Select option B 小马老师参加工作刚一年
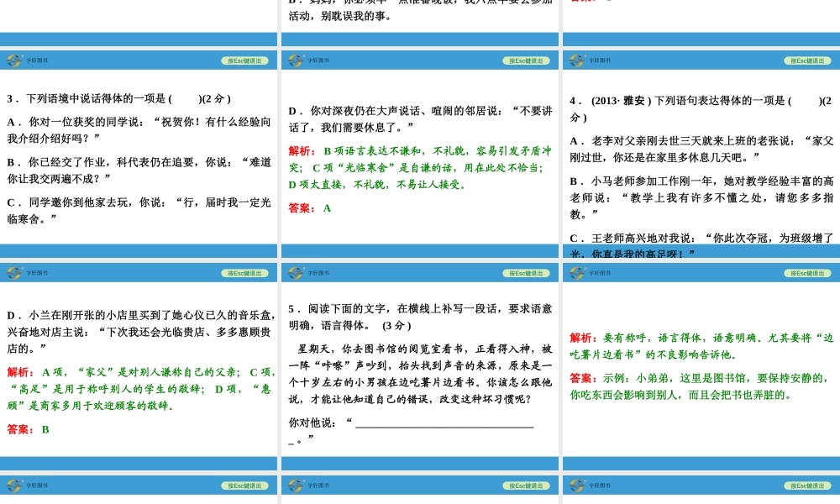This screenshot has height=504, width=840. point(701,197)
